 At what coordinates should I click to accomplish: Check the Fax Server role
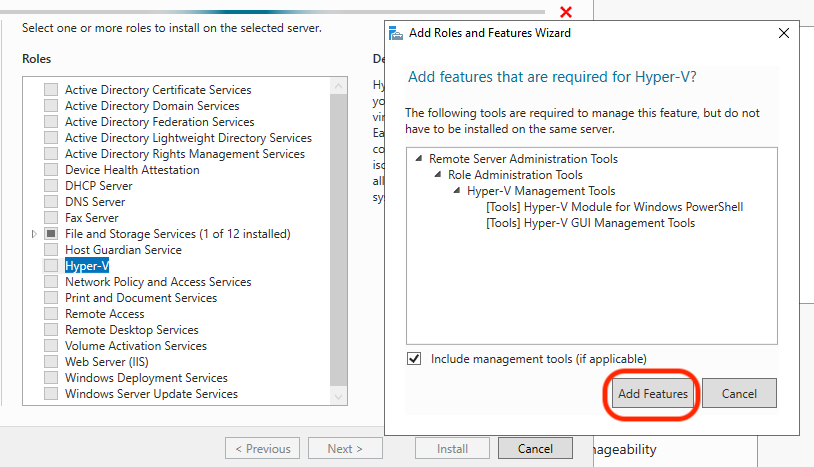point(51,217)
